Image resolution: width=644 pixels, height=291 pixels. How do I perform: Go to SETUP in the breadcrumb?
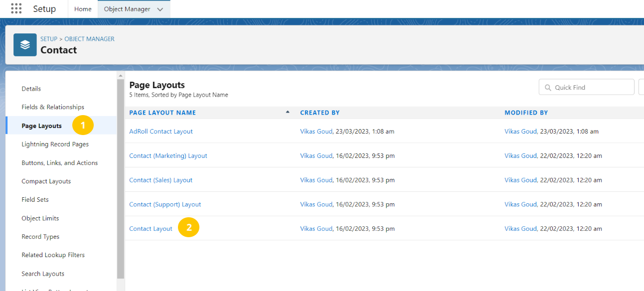click(49, 39)
